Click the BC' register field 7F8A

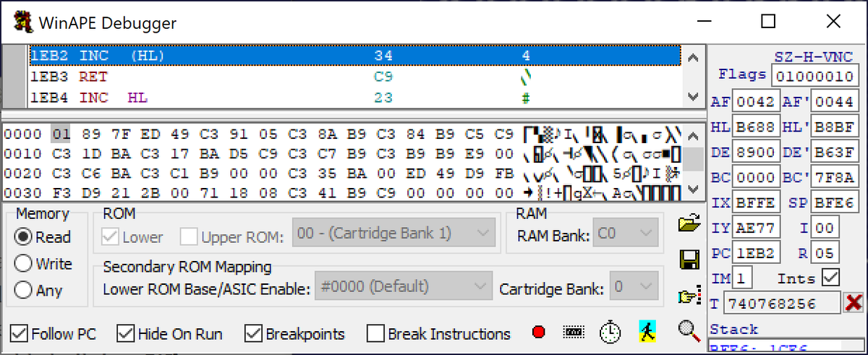(x=835, y=177)
